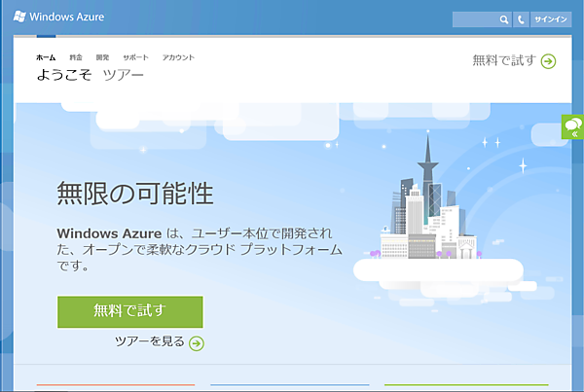Click the city skyline illustration

click(428, 209)
